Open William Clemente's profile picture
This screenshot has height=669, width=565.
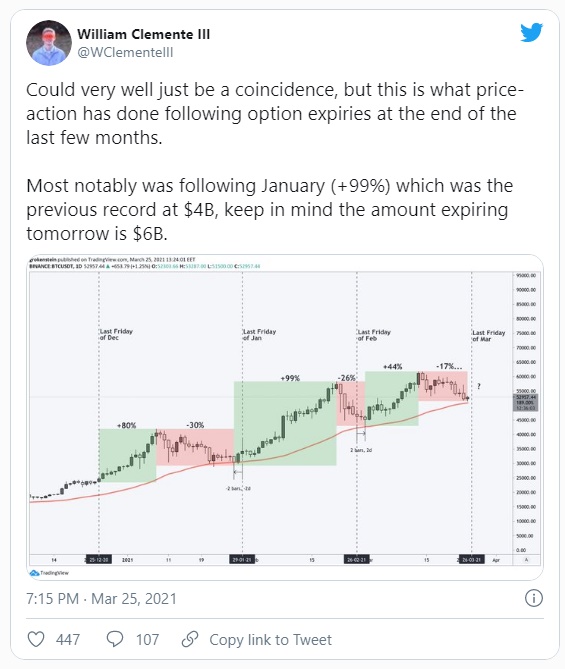[x=49, y=43]
